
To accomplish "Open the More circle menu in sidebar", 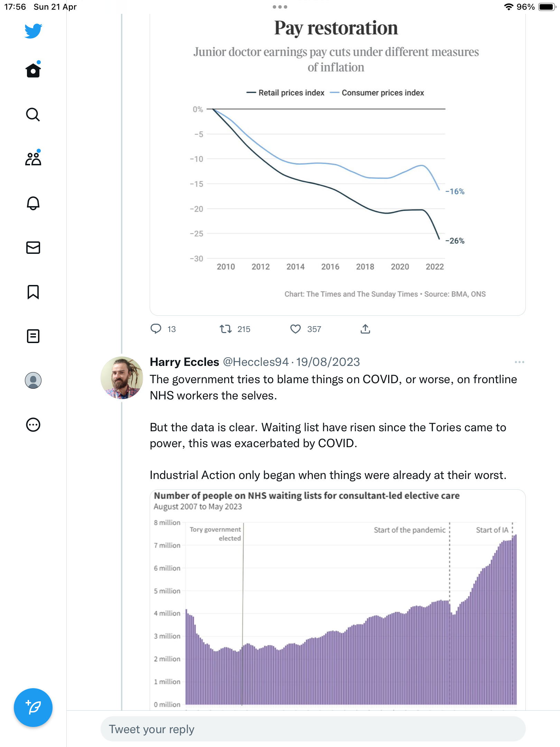I will [33, 425].
